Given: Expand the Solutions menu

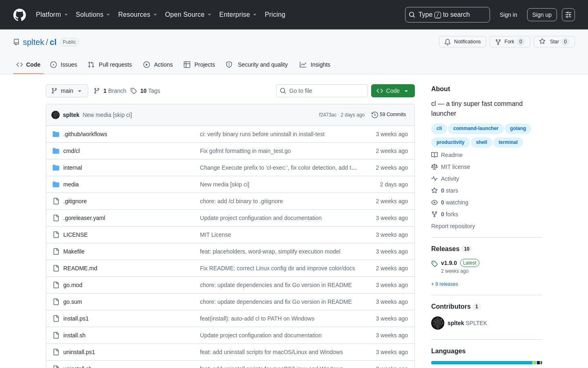Looking at the screenshot, I should 93,15.
